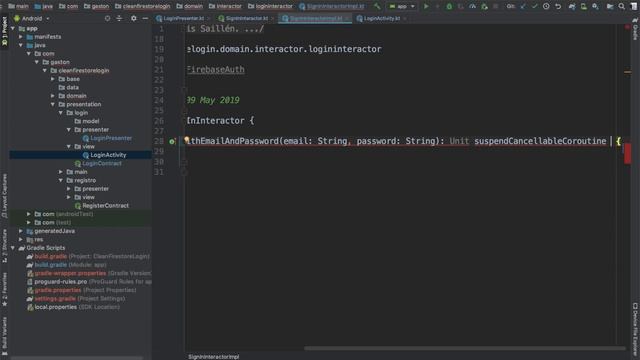Open Project Structure folder icon
640x360 pixels.
click(610, 6)
